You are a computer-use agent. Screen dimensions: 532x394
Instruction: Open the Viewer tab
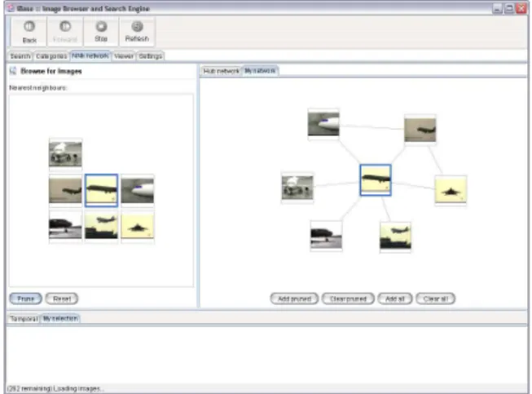click(x=124, y=56)
